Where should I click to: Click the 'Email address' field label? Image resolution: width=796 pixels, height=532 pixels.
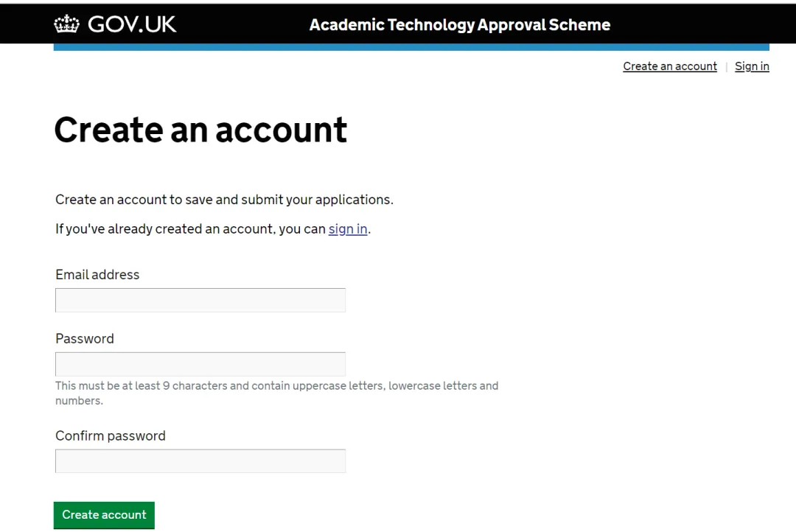[x=97, y=275]
